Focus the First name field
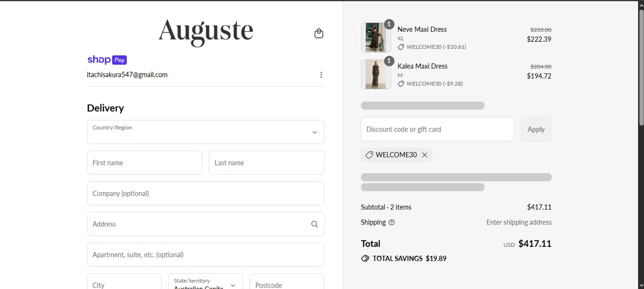 [145, 163]
